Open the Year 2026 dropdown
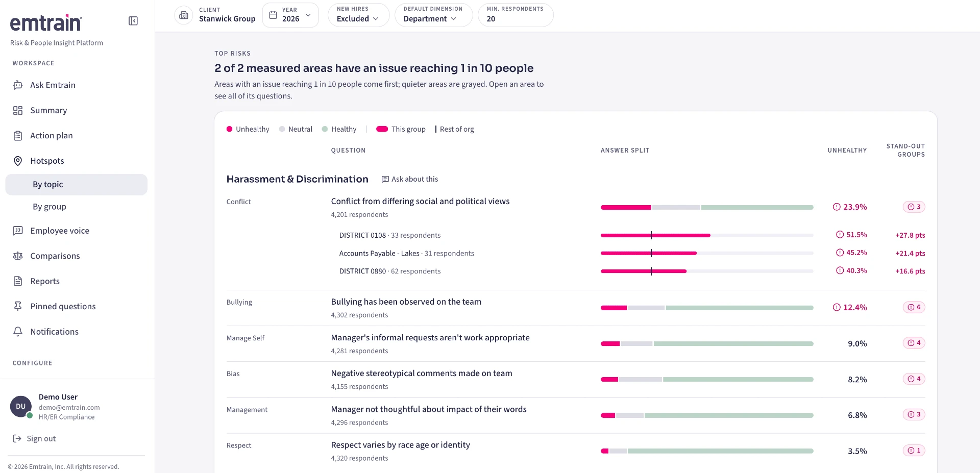 (290, 15)
